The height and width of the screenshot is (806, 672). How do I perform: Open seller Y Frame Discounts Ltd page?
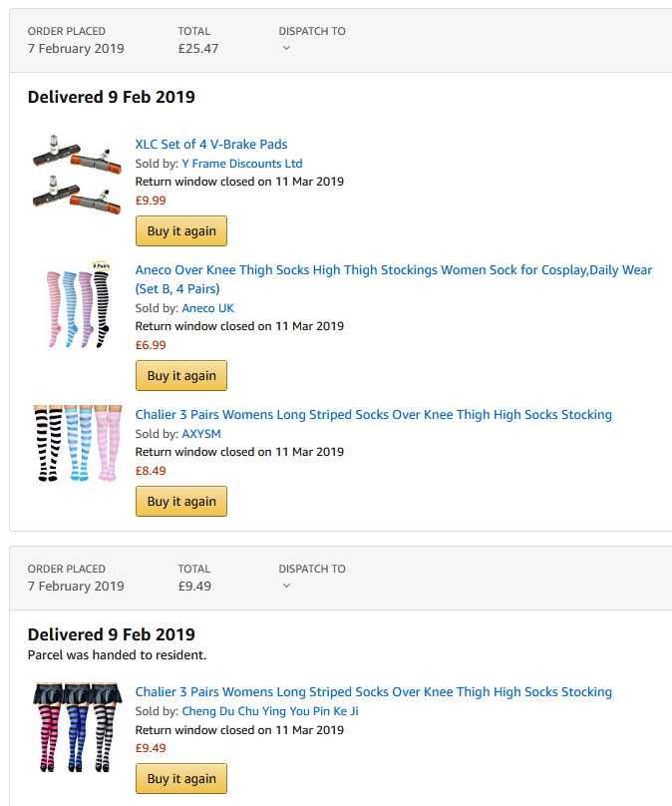coord(242,164)
